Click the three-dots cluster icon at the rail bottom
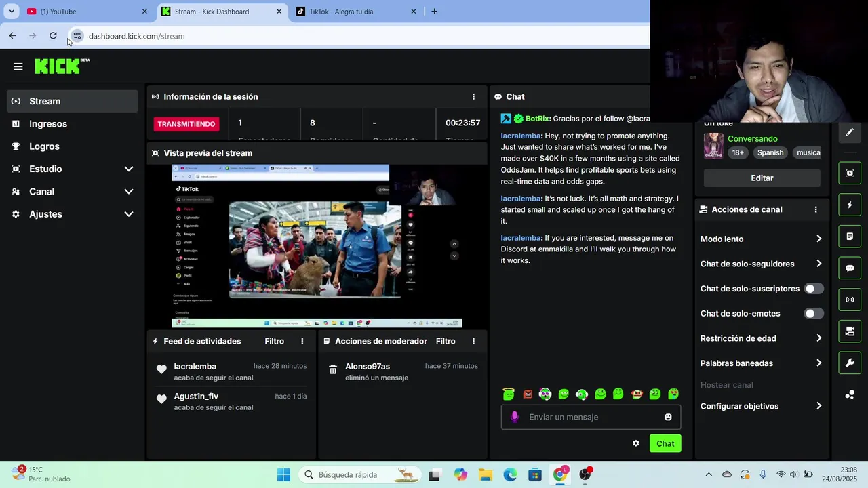Image resolution: width=868 pixels, height=488 pixels. pos(850,394)
